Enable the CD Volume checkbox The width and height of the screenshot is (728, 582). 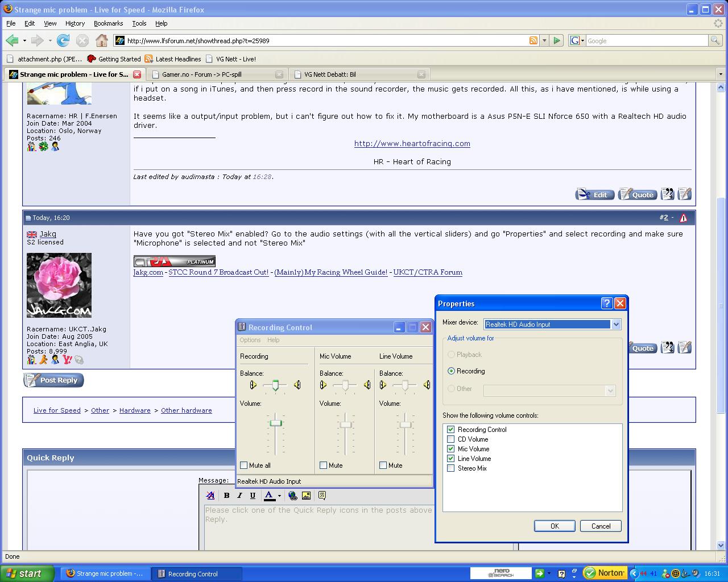(x=451, y=439)
